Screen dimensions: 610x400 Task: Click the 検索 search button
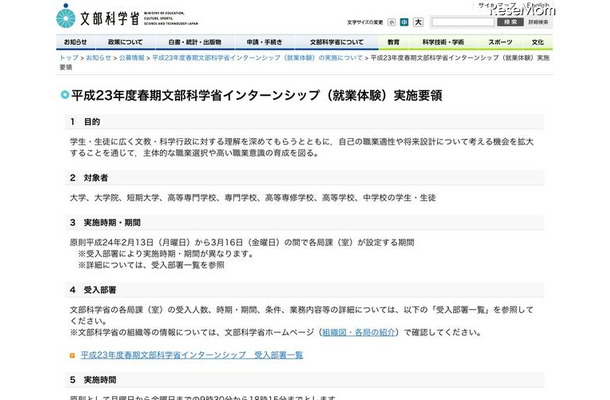[510, 22]
